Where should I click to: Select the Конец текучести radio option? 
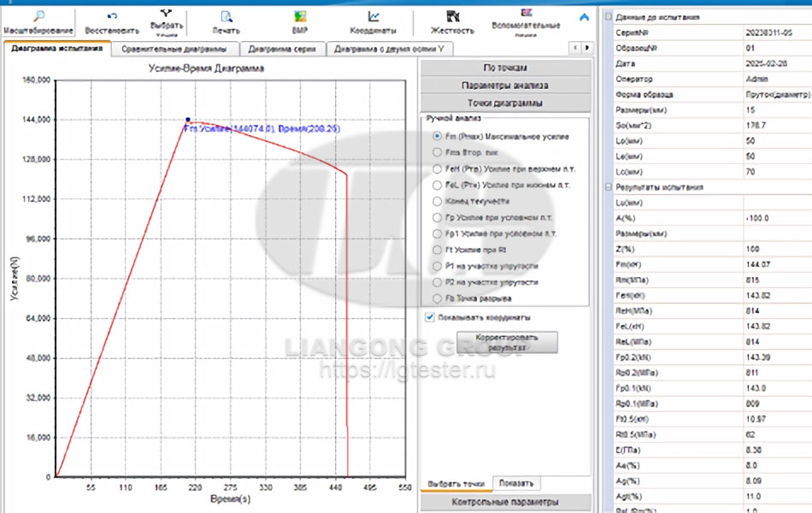(x=438, y=201)
